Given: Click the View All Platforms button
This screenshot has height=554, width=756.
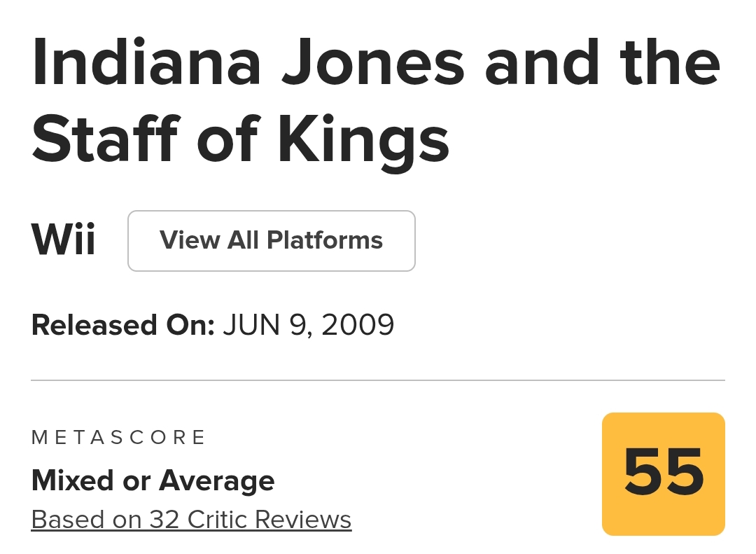Looking at the screenshot, I should click(x=271, y=240).
